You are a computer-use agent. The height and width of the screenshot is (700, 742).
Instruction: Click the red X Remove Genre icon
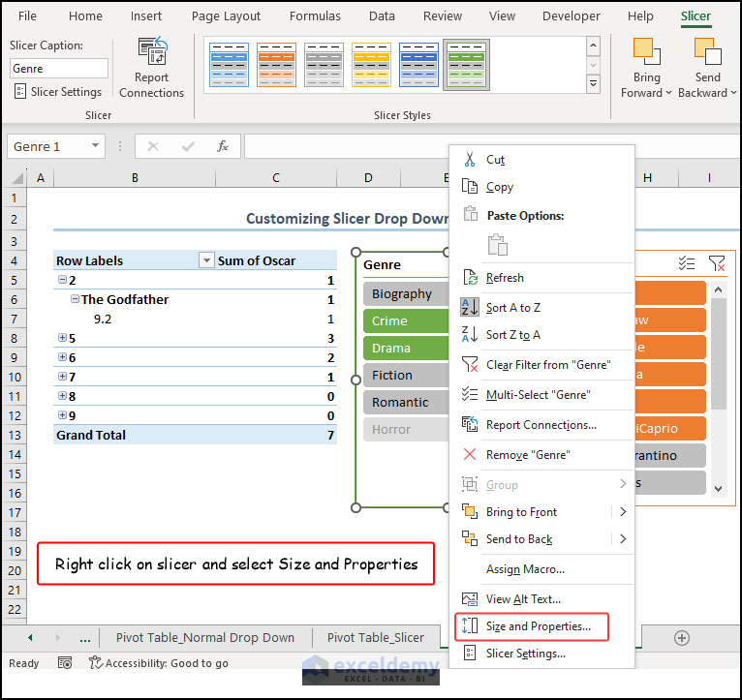[x=470, y=454]
